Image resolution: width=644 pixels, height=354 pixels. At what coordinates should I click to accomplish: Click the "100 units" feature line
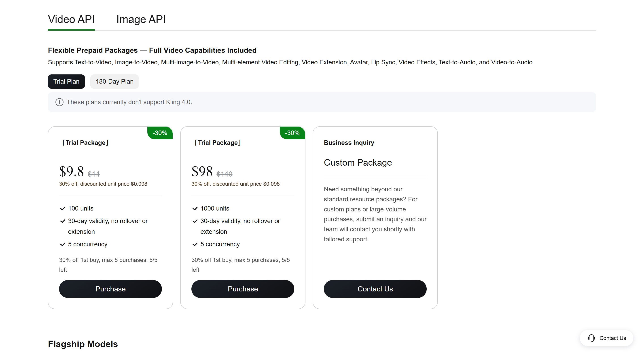click(x=81, y=208)
